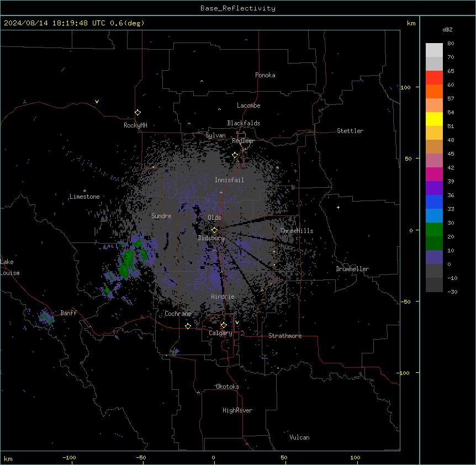Click the yellow diamond marker beside RockyMH
This screenshot has width=476, height=465.
[x=137, y=113]
